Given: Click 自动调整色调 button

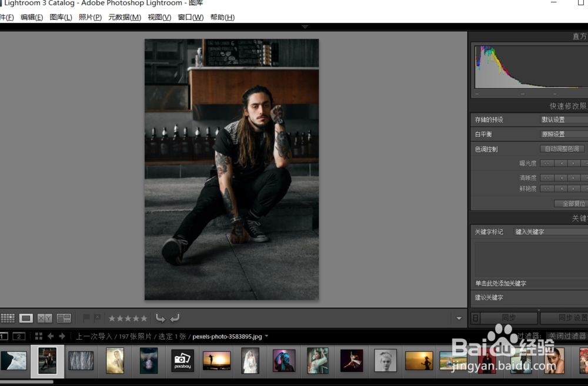Looking at the screenshot, I should tap(562, 149).
